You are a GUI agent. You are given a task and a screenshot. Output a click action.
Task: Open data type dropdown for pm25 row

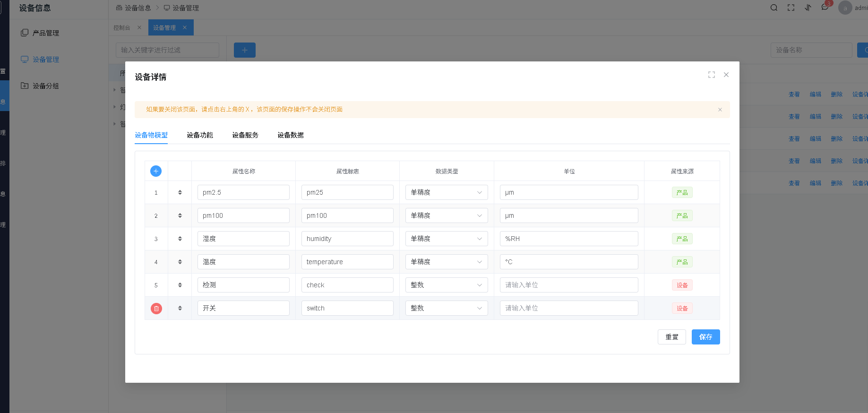tap(447, 192)
